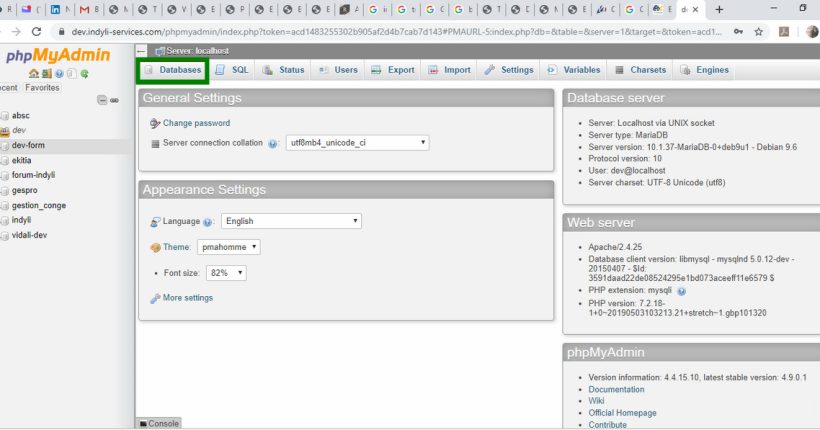
Task: Click the text 'User: dev@localhost'
Action: tap(627, 171)
